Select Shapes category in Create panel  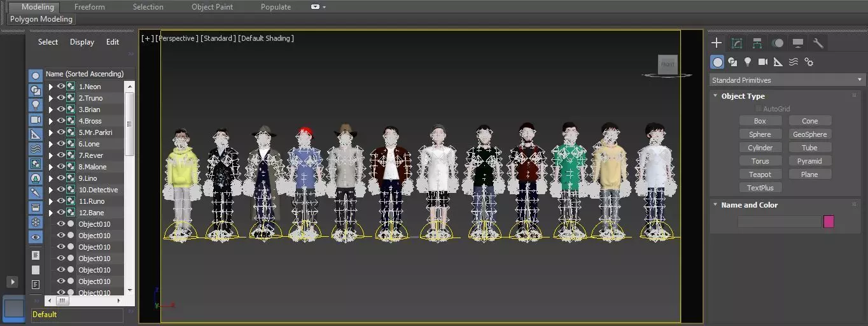coord(732,62)
